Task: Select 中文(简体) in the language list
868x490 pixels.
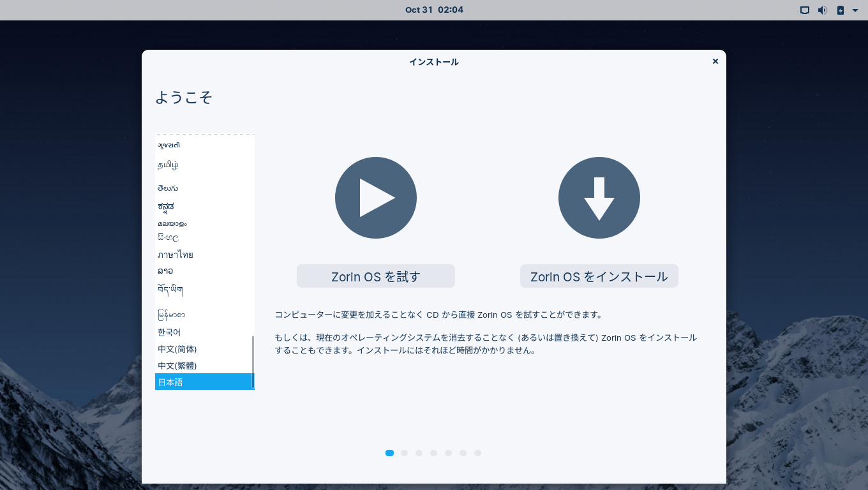Action: [x=204, y=349]
